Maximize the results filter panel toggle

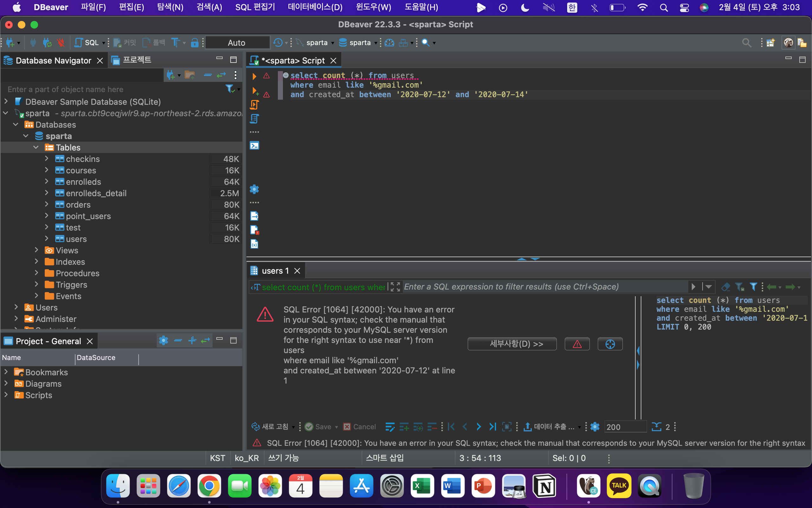tap(396, 287)
